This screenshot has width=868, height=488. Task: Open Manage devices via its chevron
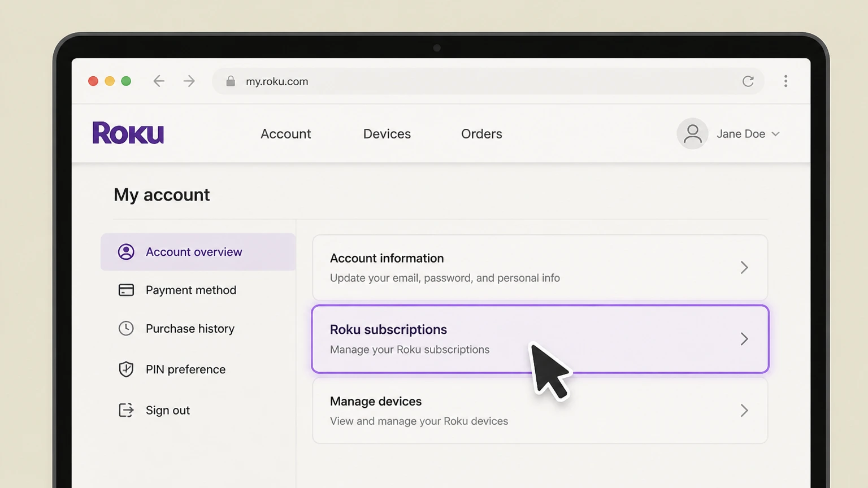[x=744, y=411]
